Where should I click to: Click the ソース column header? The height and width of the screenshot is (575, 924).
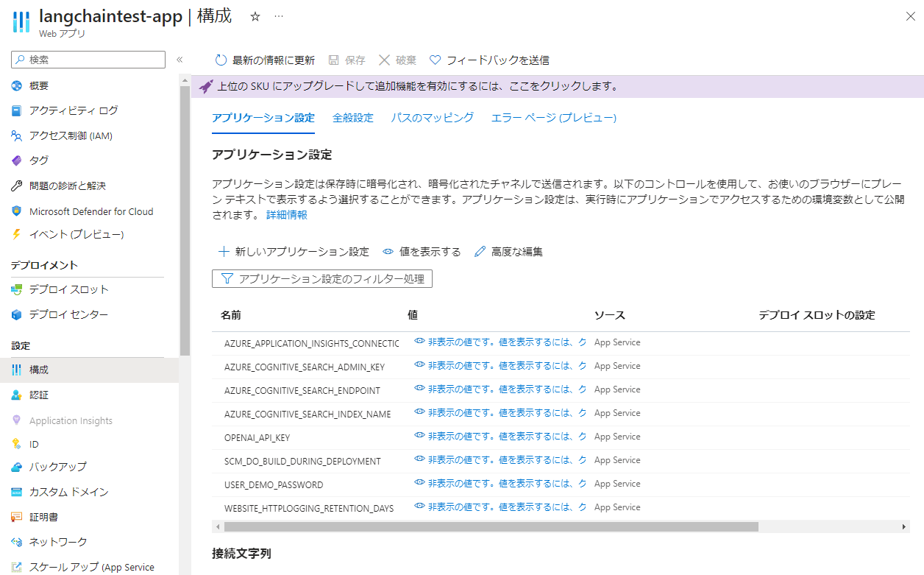click(610, 315)
